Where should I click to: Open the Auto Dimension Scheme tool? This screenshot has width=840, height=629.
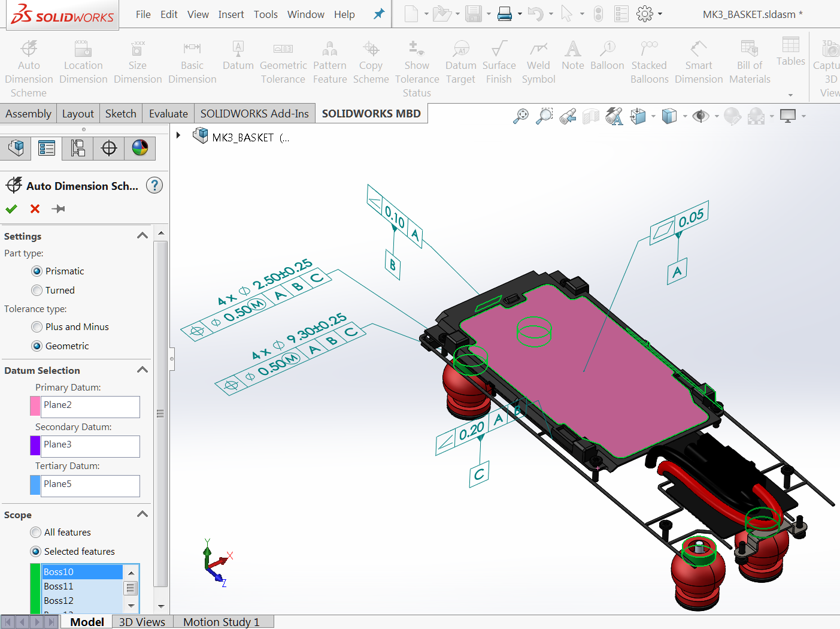[x=29, y=68]
